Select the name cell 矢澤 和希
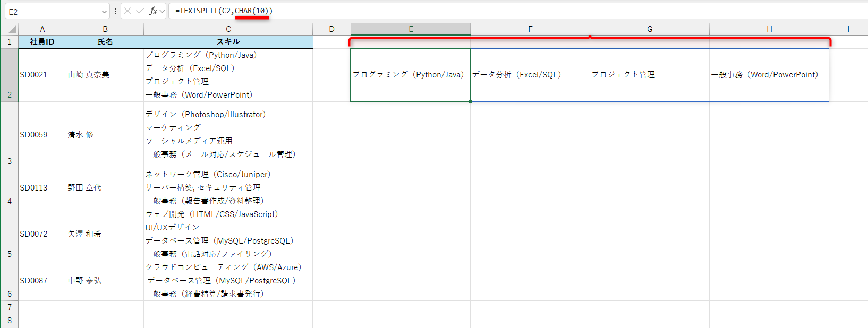Screen dimensions: 868x328 [x=105, y=234]
